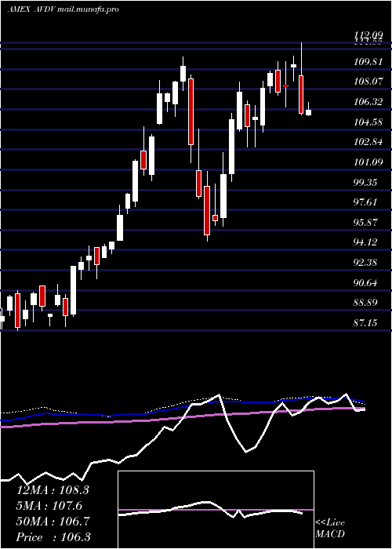Image resolution: width=392 pixels, height=549 pixels.
Task: Click the Live MACD label
Action: (x=330, y=528)
